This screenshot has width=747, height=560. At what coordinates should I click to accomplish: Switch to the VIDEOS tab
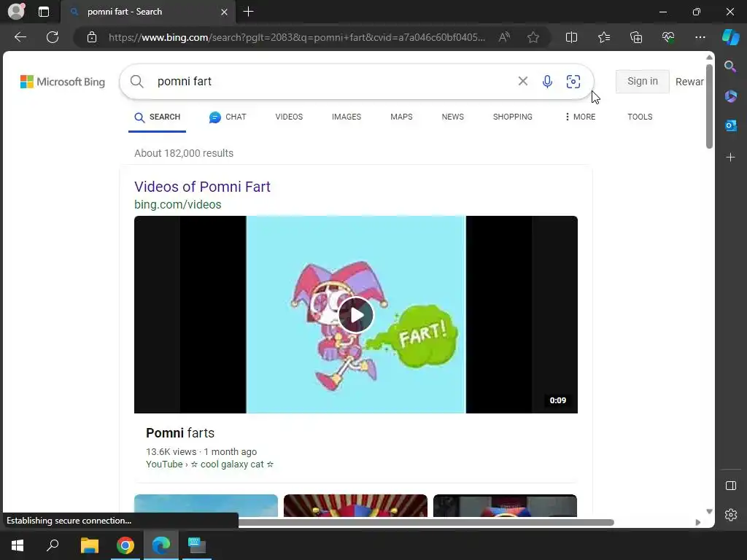[x=289, y=117]
